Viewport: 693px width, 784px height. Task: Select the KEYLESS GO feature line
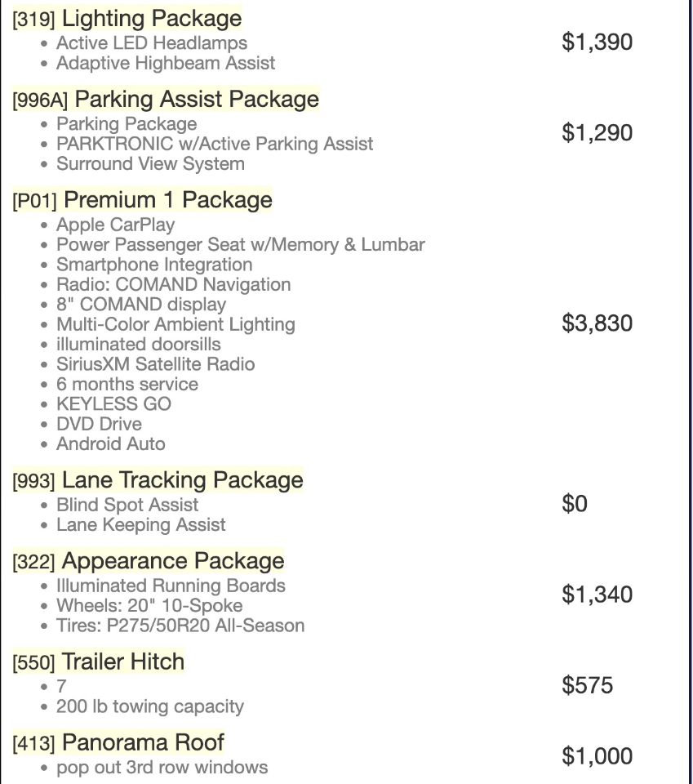(x=113, y=404)
